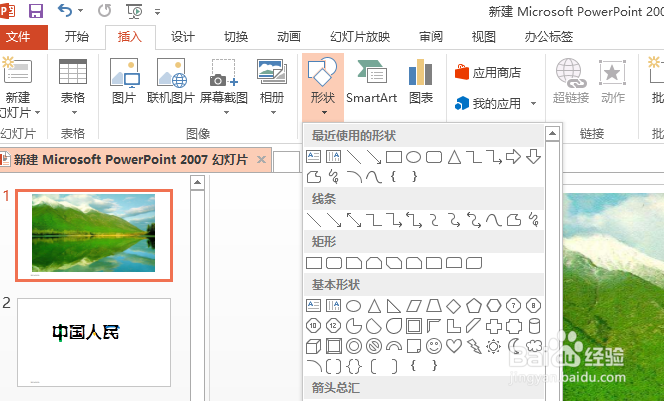Switch to the 幻灯片放映 tab
664x401 pixels.
(360, 37)
